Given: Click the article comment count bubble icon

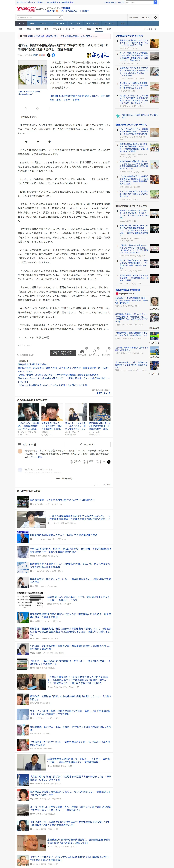Looking at the screenshot, I should pyautogui.click(x=36, y=55).
